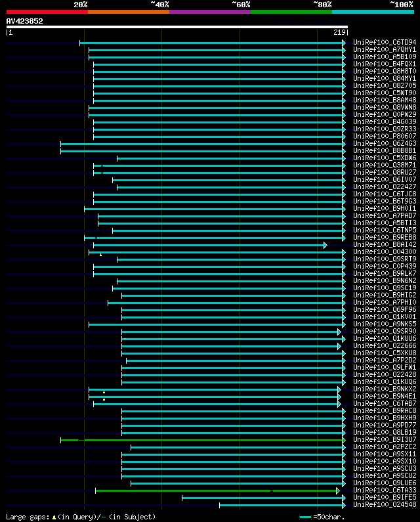Click the short cyan alignment bar for UniRef100_B9IFE5
The height and width of the screenshot is (522, 420).
(x=262, y=498)
